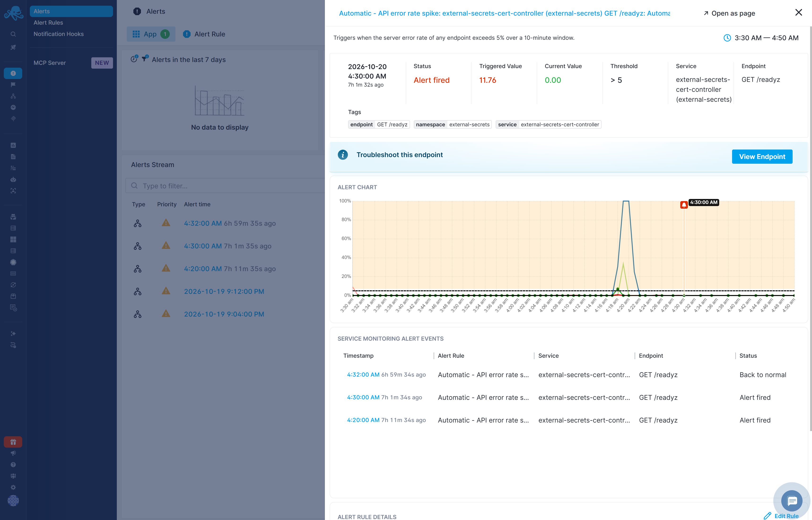Click the endpoint GET /readyz tag
The width and height of the screenshot is (812, 520).
[x=379, y=125]
